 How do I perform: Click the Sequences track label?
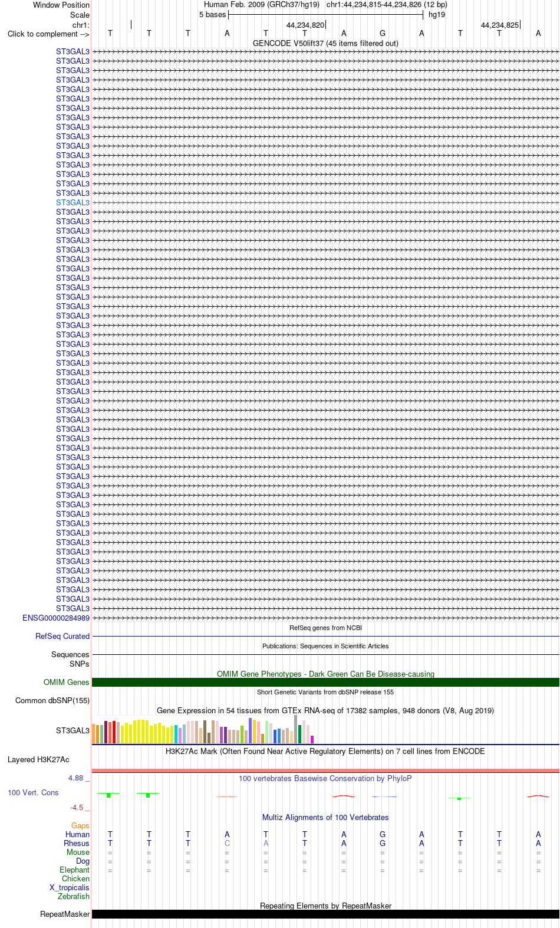point(70,654)
